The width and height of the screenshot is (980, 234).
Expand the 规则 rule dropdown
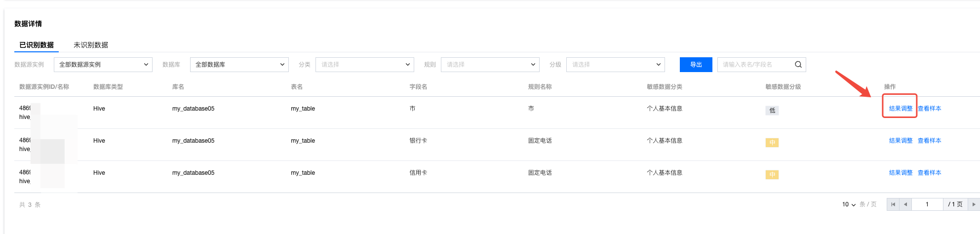pos(490,65)
